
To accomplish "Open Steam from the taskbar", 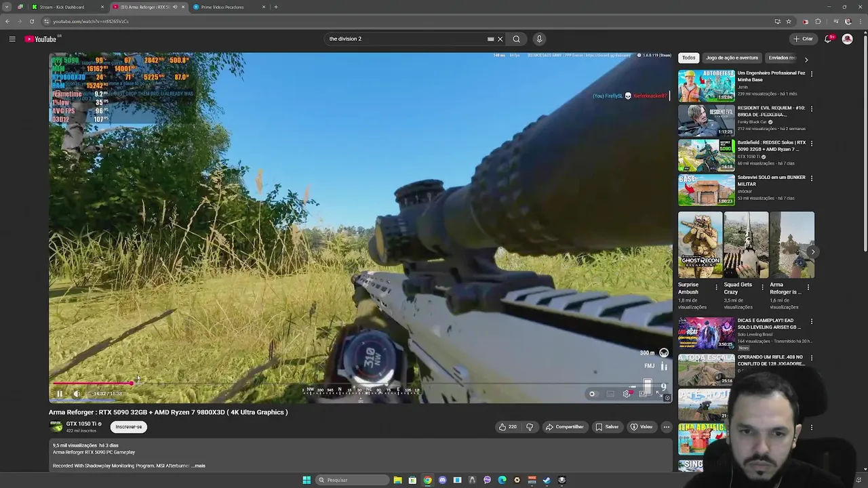I will 547,481.
